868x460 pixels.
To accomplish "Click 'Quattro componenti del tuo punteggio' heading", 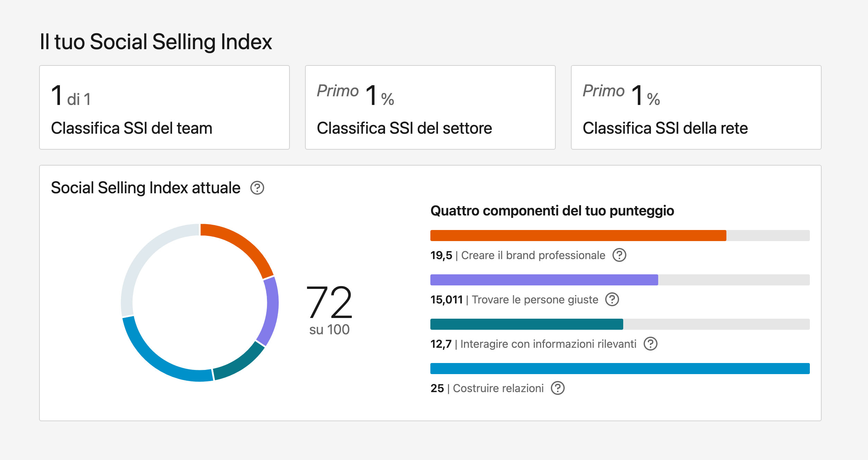I will point(552,211).
